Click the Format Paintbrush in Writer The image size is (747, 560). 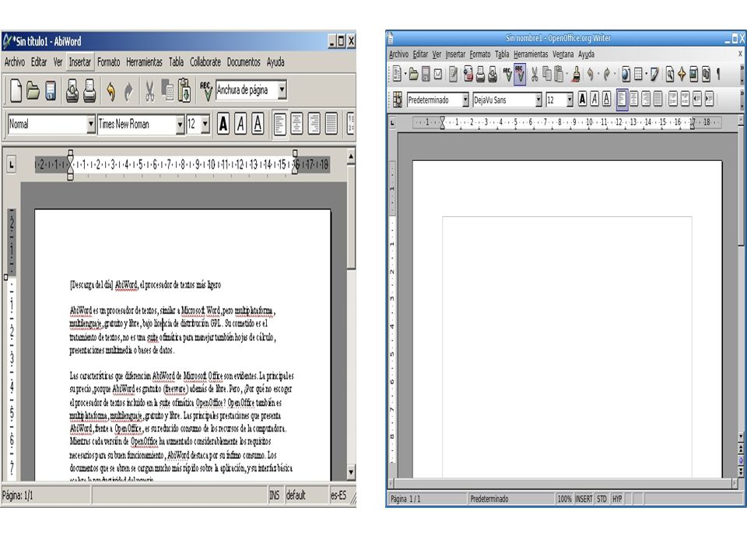(576, 74)
